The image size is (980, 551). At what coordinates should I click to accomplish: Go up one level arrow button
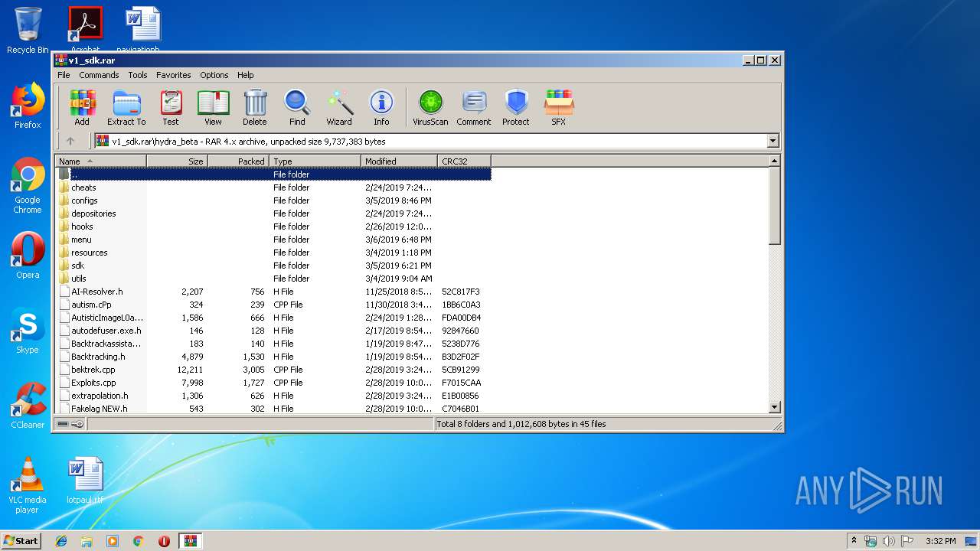[x=70, y=141]
